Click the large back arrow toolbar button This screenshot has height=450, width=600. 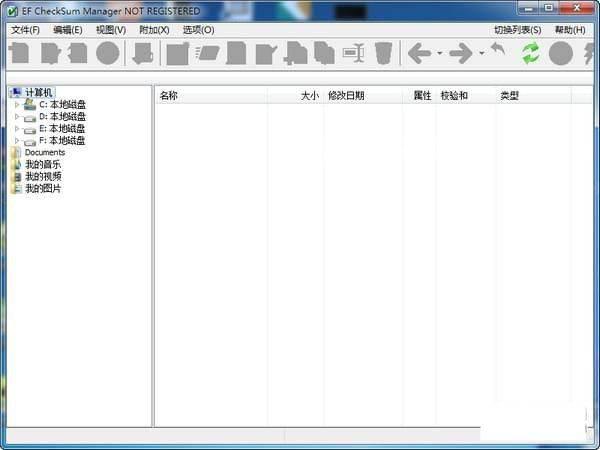pyautogui.click(x=420, y=53)
